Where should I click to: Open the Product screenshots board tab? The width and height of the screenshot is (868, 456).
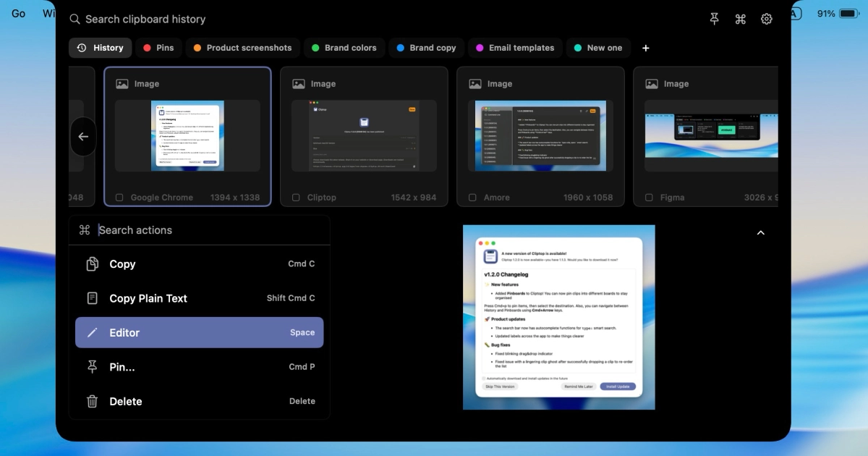point(242,48)
